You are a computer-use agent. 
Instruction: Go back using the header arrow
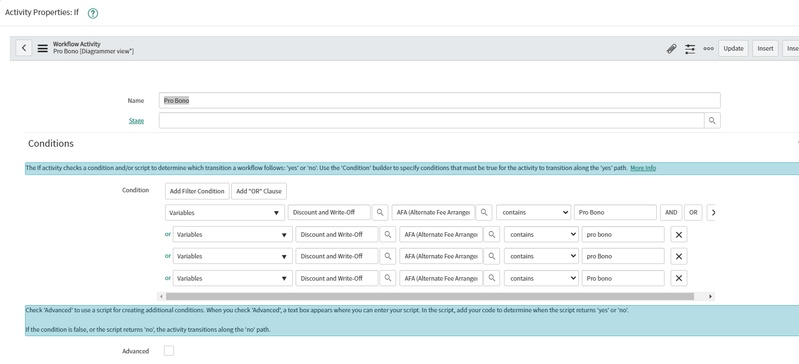23,48
